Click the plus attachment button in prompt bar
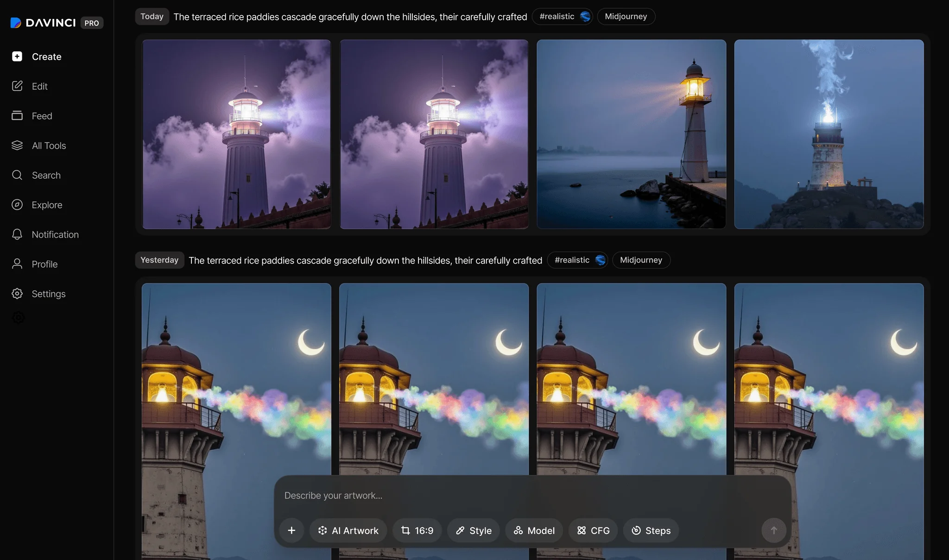 tap(291, 530)
